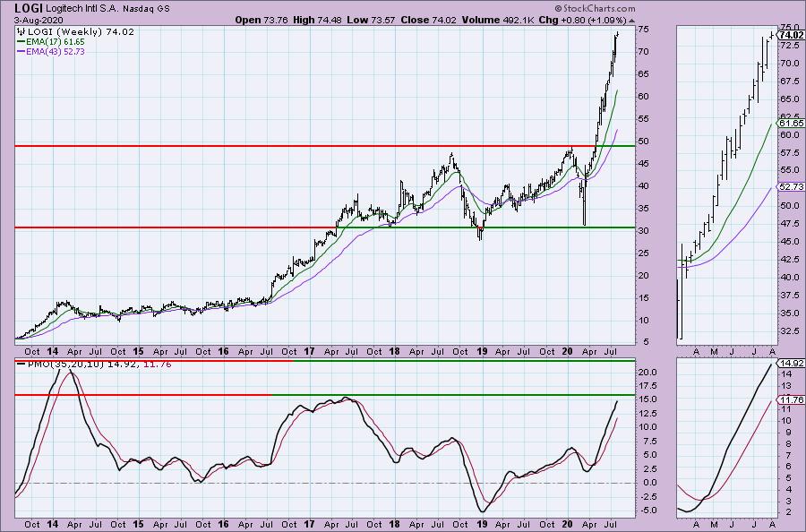Select the Chg +0.80 (+1.09%) value

point(582,20)
